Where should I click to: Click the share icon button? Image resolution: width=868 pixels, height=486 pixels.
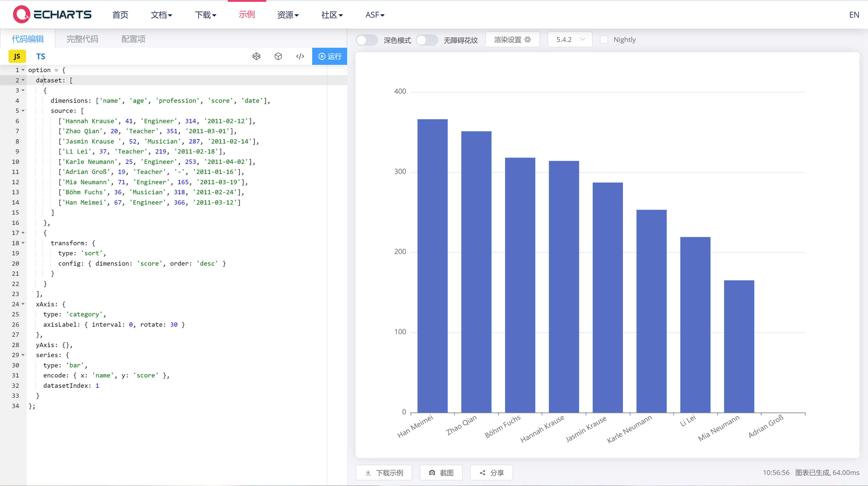point(491,472)
